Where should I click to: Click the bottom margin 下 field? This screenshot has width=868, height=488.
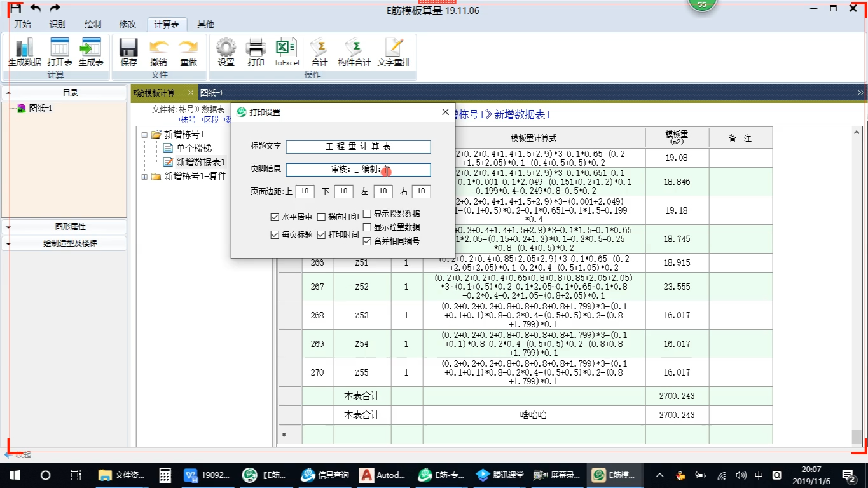pos(343,191)
